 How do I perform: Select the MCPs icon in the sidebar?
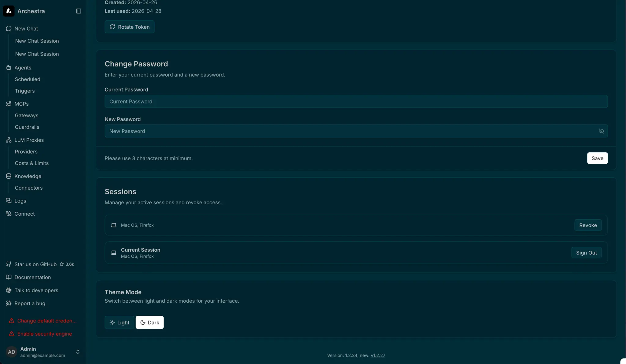9,104
